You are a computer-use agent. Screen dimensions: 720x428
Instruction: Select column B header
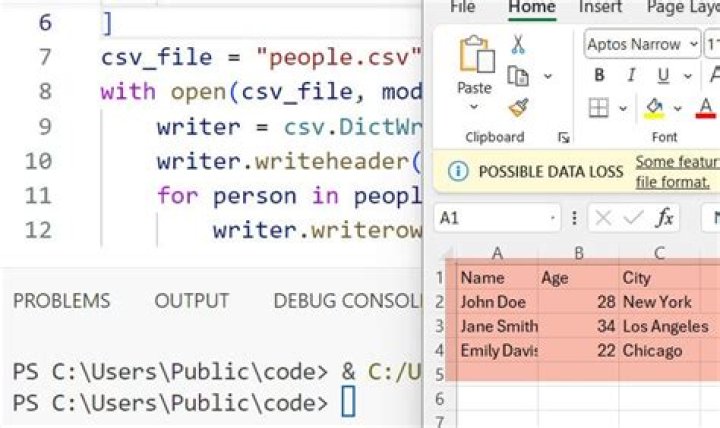(x=579, y=253)
